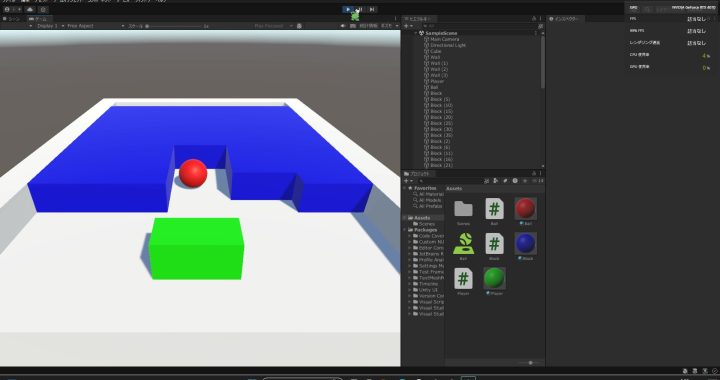Click the green player paddle in Game view
This screenshot has width=720, height=380.
click(196, 248)
